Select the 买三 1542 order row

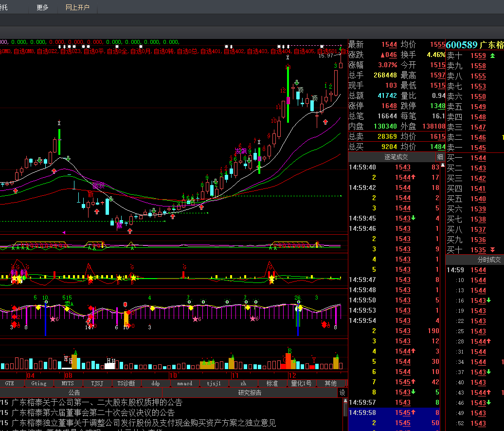tap(475, 178)
